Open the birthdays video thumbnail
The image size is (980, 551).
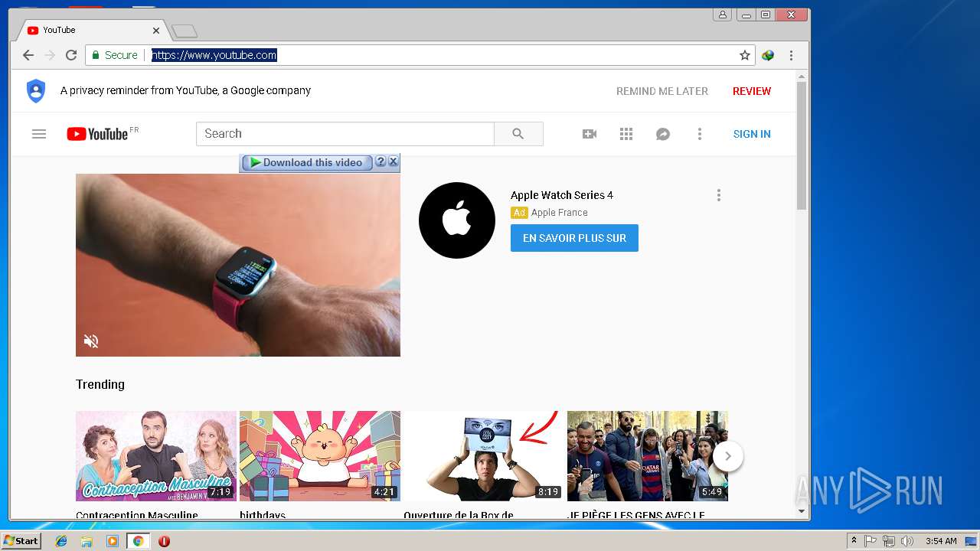click(320, 456)
